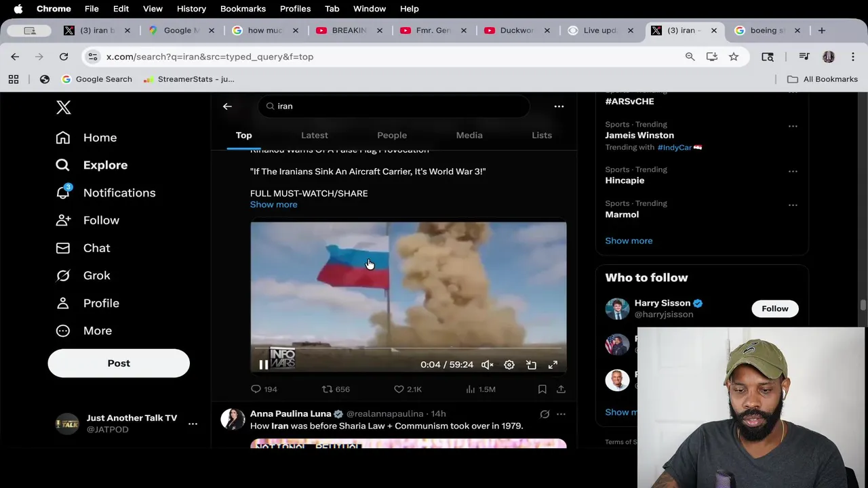Share the InfoWars video post
The width and height of the screenshot is (868, 488).
[561, 389]
